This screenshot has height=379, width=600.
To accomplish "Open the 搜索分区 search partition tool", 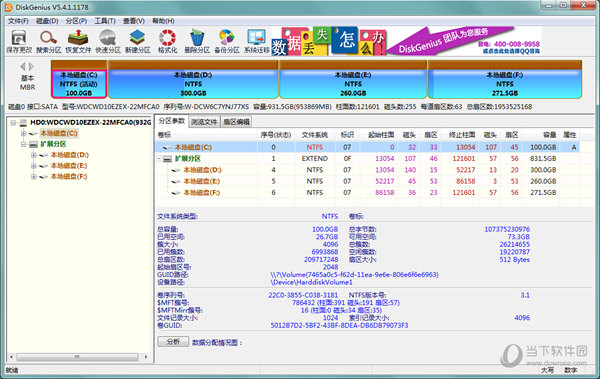I will click(49, 41).
